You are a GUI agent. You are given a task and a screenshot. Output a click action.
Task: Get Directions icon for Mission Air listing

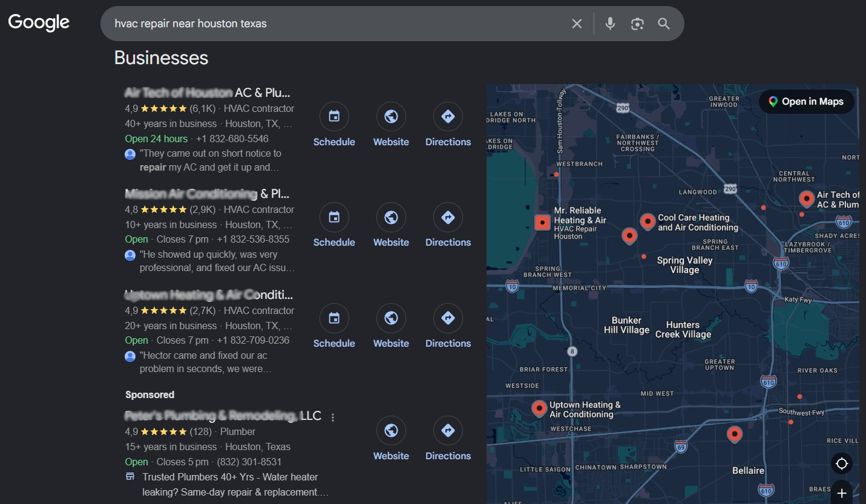pos(448,217)
